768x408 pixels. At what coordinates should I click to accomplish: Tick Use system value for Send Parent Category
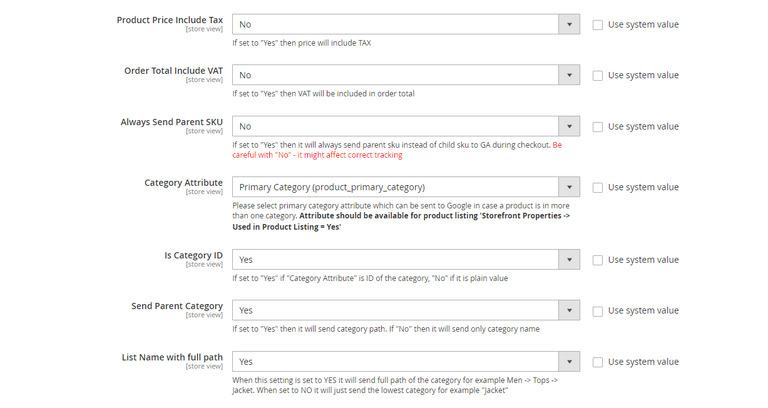(x=598, y=311)
